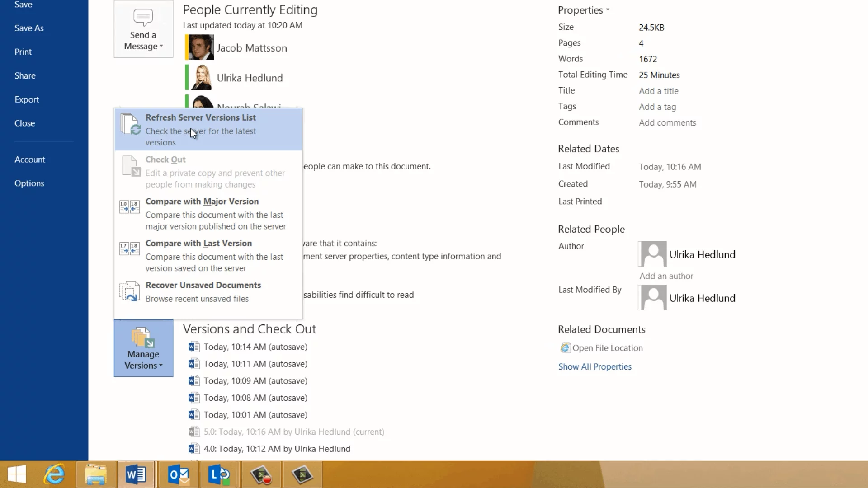The width and height of the screenshot is (868, 488).
Task: Select Export in the backstage sidebar
Action: pos(27,99)
